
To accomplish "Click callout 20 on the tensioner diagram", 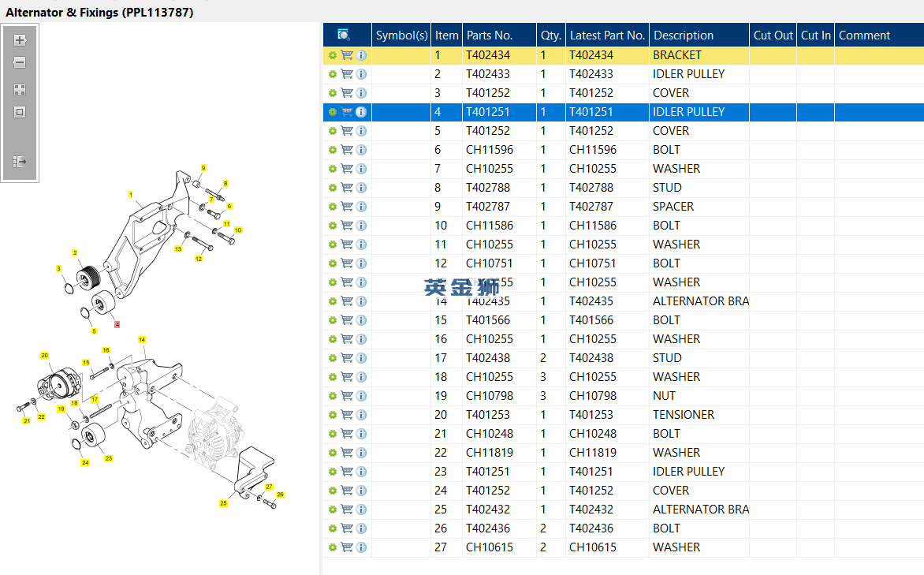I will pos(45,355).
